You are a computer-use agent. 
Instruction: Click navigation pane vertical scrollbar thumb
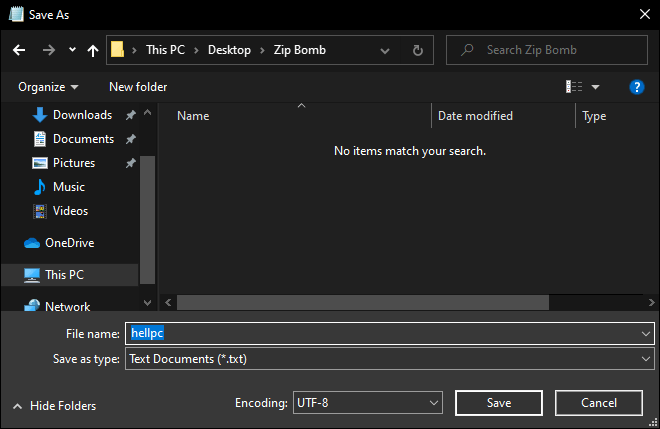click(x=147, y=220)
